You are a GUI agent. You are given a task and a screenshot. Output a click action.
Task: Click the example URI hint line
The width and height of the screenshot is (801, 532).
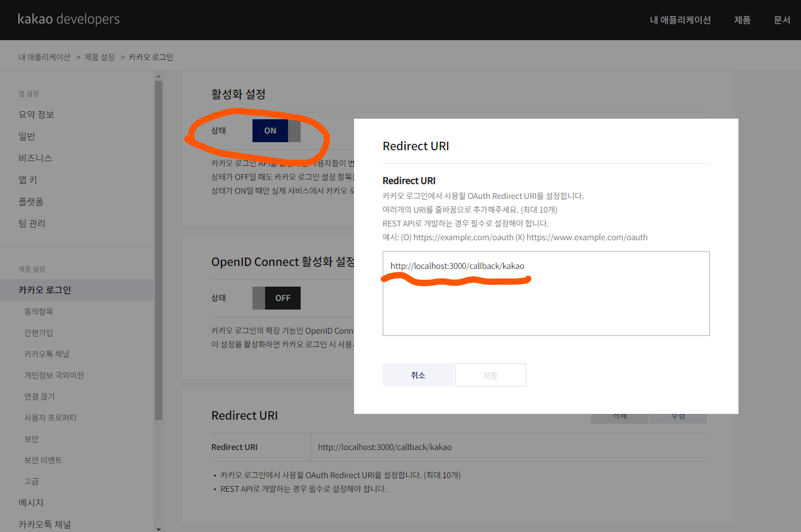(515, 237)
